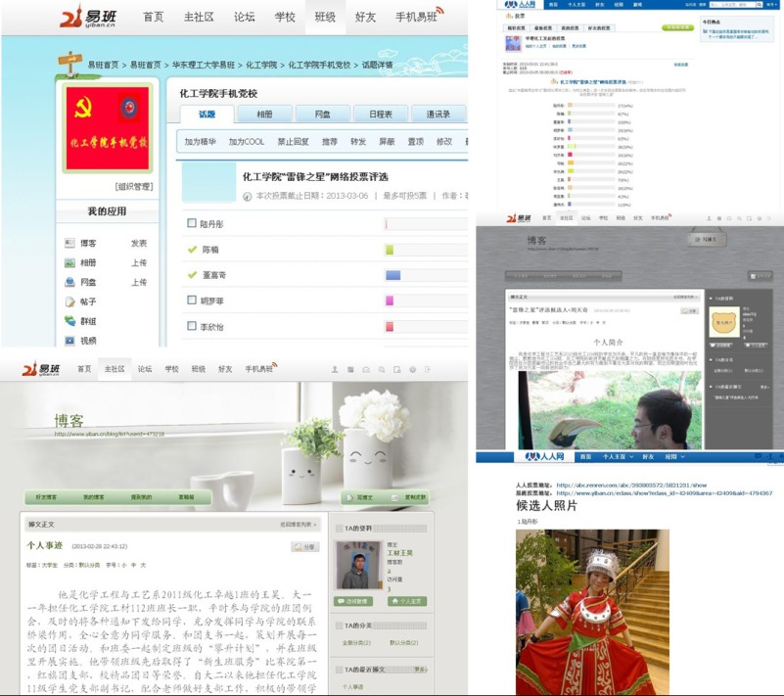
Task: Click the 博客 icon in 我的应用 sidebar
Action: [x=69, y=244]
